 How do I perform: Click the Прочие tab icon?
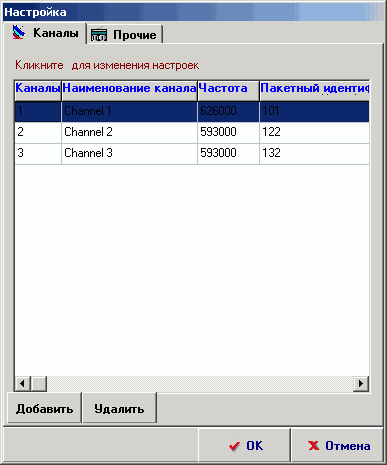click(x=99, y=35)
